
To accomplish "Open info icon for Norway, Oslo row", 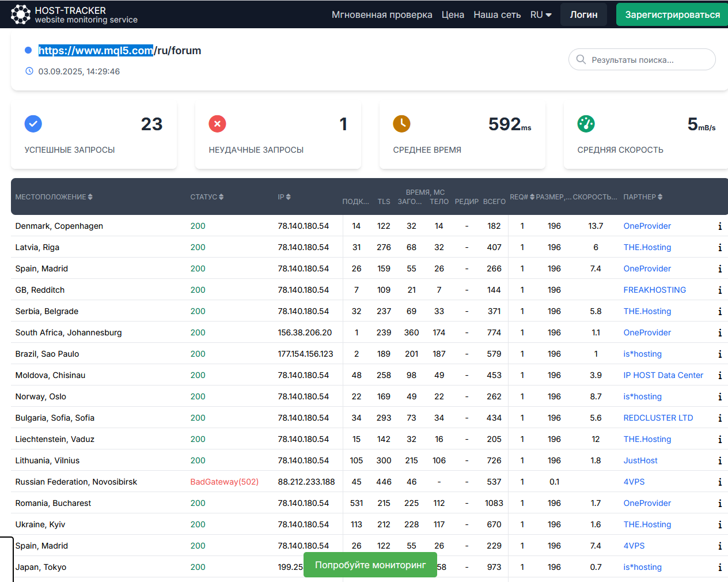I will coord(720,396).
